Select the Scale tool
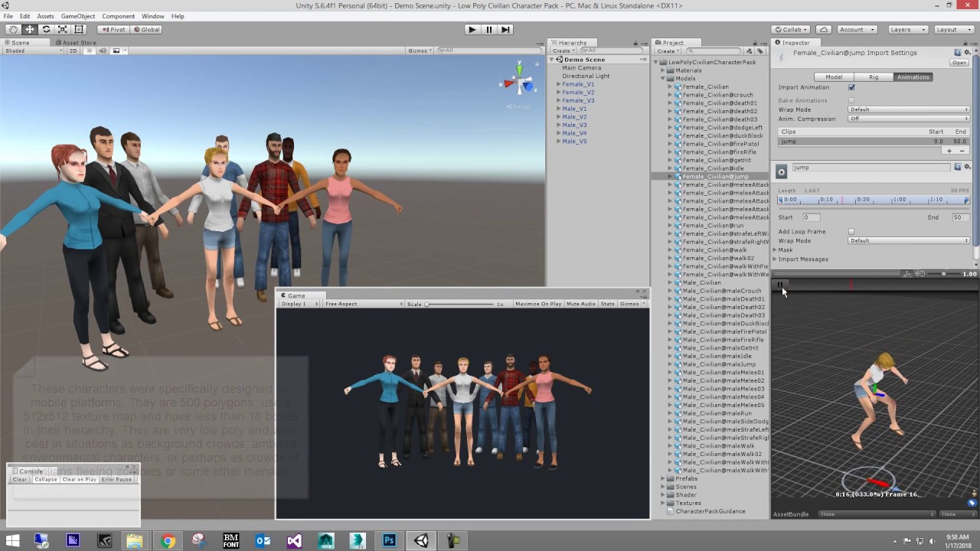980x551 pixels. [63, 29]
